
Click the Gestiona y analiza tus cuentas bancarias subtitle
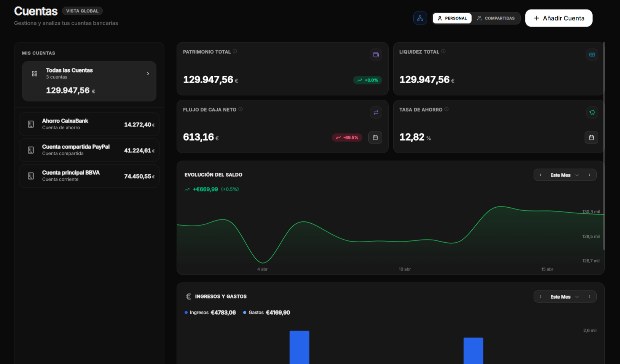[x=66, y=23]
